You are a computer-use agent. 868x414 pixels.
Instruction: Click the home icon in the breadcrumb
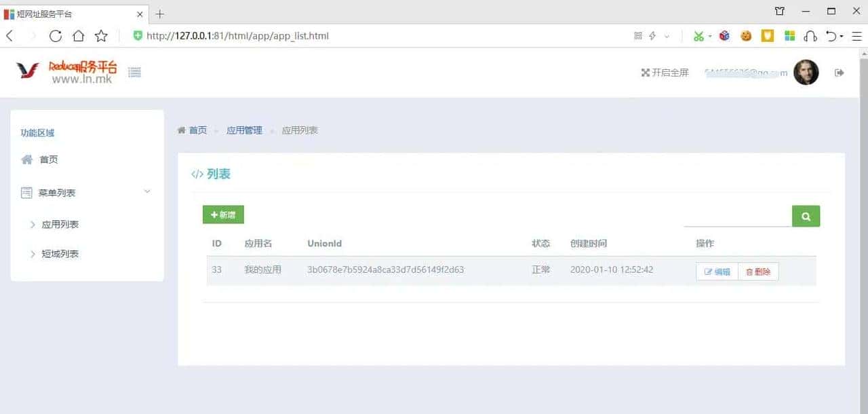180,130
